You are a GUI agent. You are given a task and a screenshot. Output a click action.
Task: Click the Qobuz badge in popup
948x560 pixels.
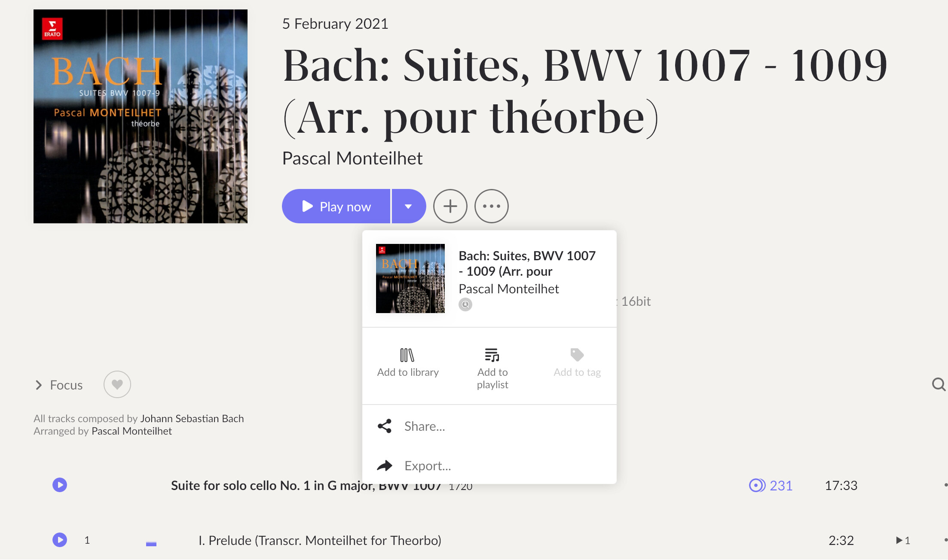tap(465, 304)
